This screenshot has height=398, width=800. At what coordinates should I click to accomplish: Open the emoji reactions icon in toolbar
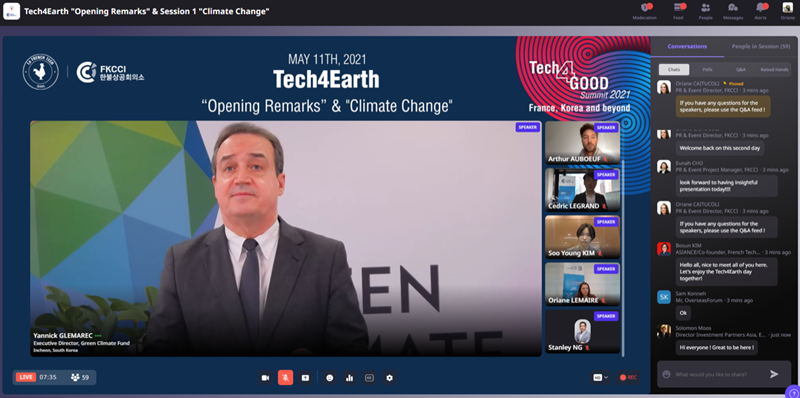click(330, 378)
